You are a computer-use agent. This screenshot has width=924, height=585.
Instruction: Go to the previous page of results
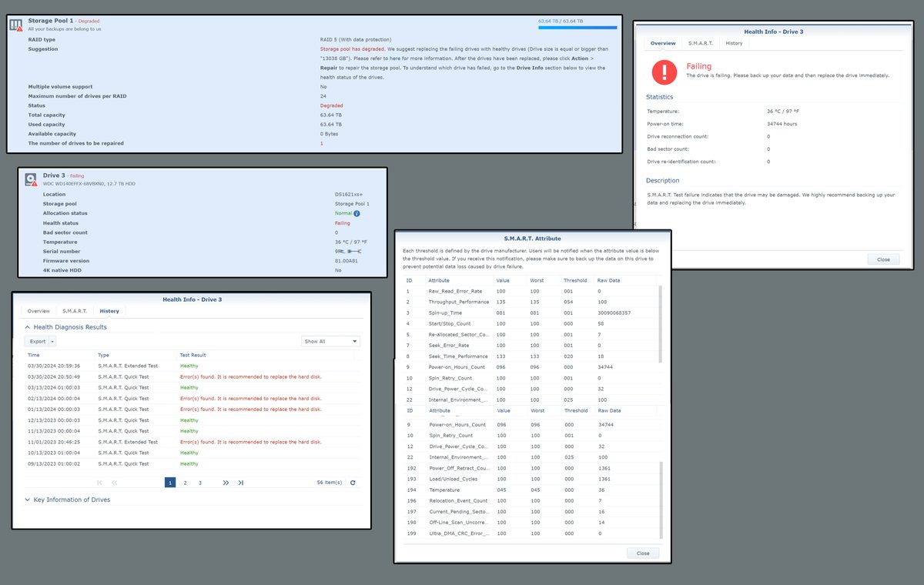coord(115,483)
